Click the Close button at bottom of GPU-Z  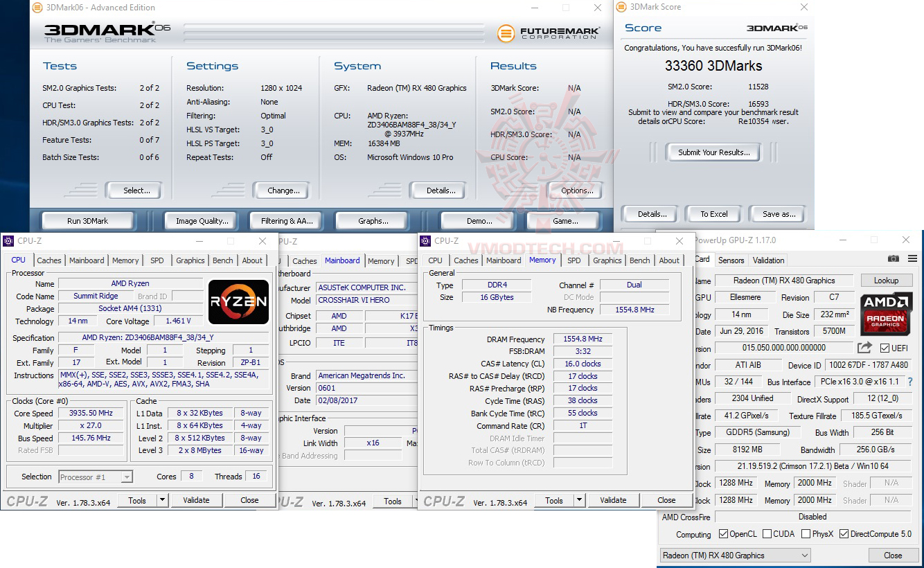tap(894, 556)
